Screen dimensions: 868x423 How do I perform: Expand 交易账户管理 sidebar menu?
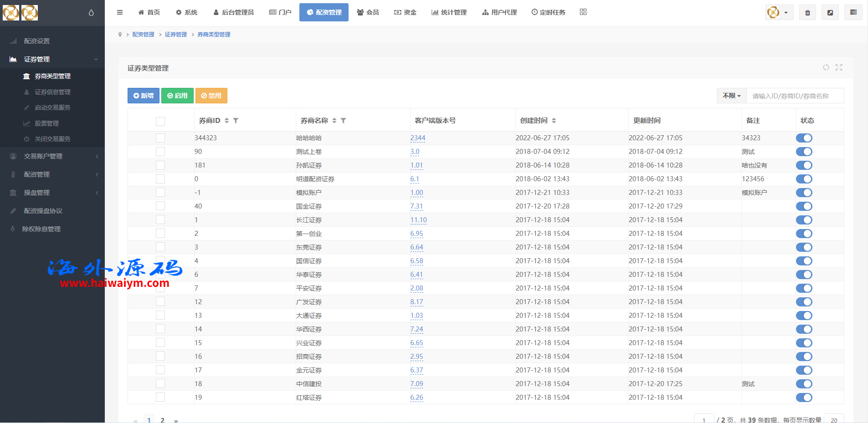point(52,156)
